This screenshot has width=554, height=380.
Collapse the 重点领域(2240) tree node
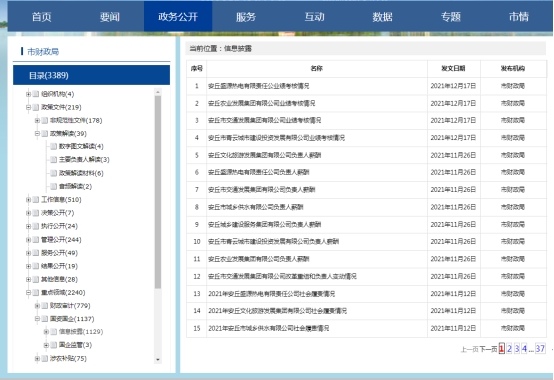[x=28, y=292]
